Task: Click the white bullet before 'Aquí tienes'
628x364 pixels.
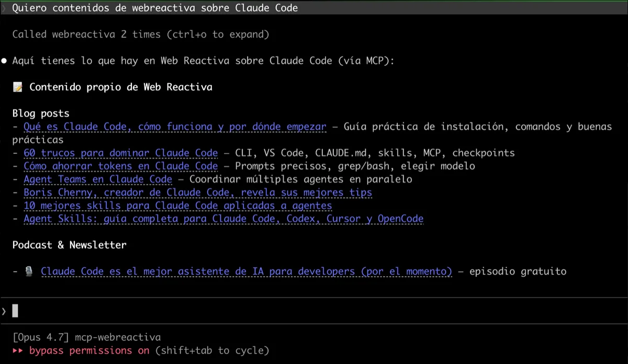Action: click(x=4, y=61)
